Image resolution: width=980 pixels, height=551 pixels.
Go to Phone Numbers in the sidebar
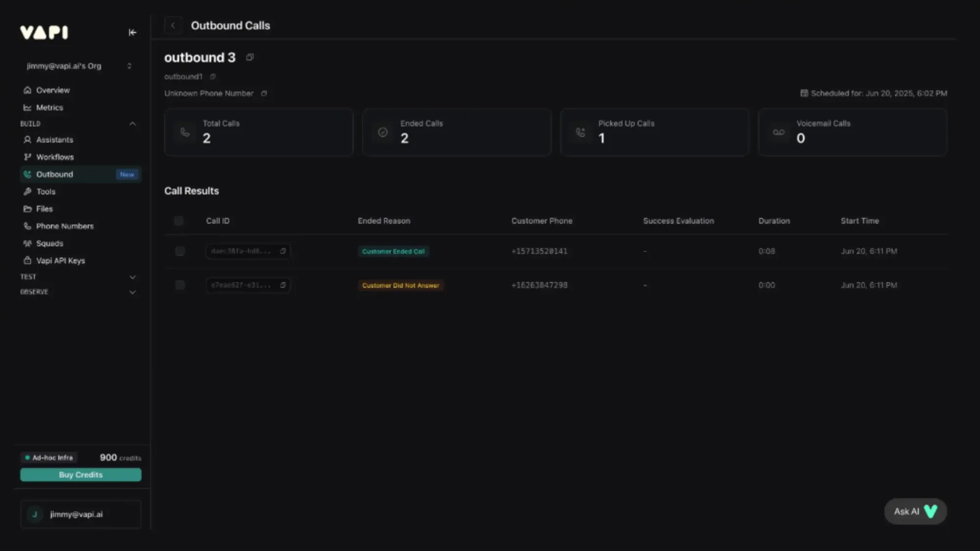click(x=65, y=226)
